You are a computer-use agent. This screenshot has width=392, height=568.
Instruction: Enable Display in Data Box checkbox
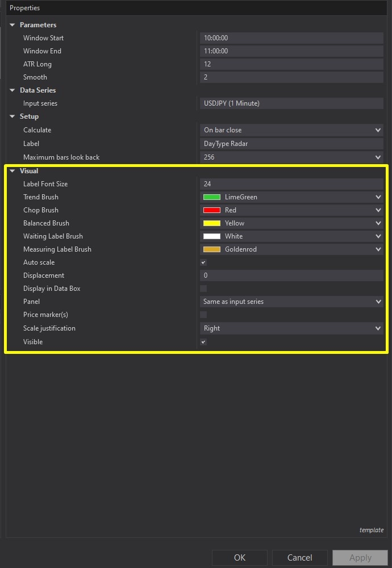point(203,289)
